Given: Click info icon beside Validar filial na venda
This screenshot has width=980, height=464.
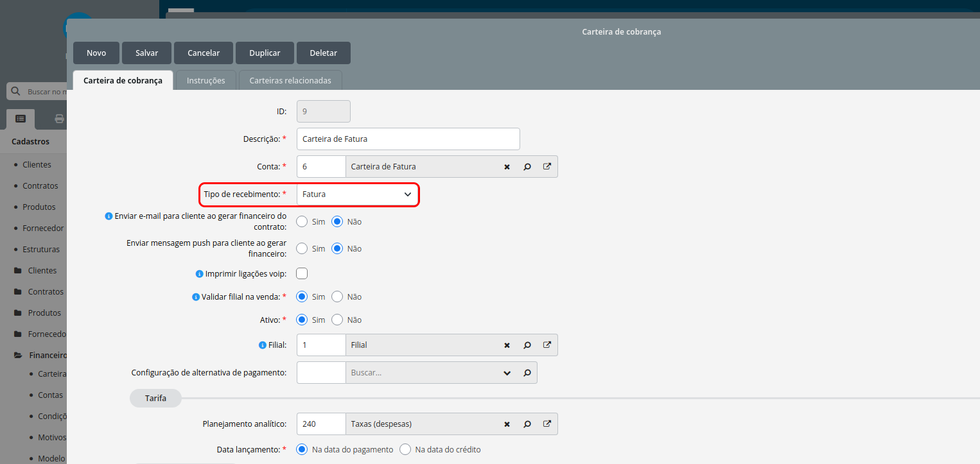Looking at the screenshot, I should [x=196, y=297].
